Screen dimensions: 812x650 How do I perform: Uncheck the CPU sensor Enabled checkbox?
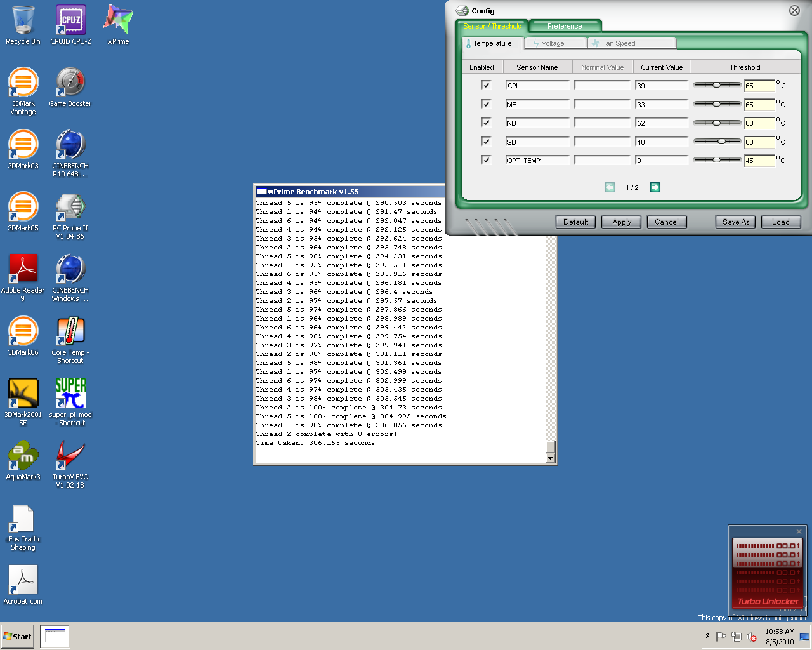pyautogui.click(x=486, y=85)
